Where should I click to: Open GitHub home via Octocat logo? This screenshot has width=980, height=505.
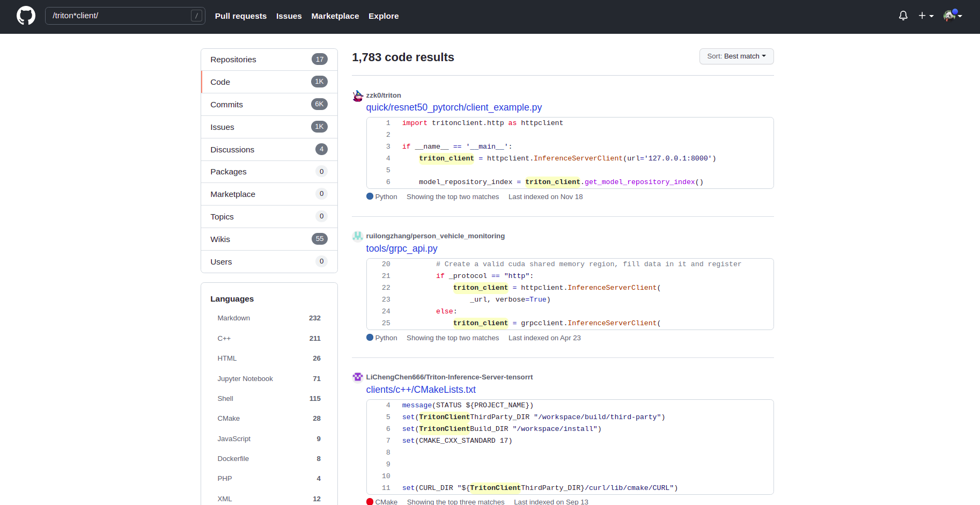26,16
